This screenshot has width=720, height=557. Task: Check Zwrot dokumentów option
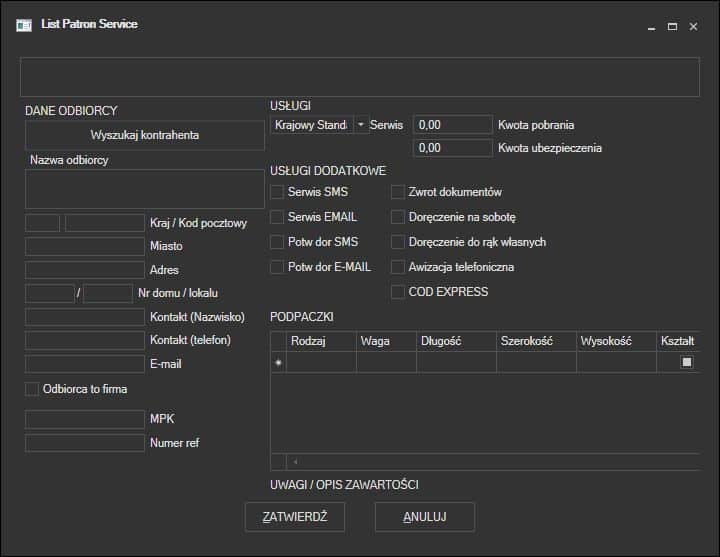tap(398, 192)
